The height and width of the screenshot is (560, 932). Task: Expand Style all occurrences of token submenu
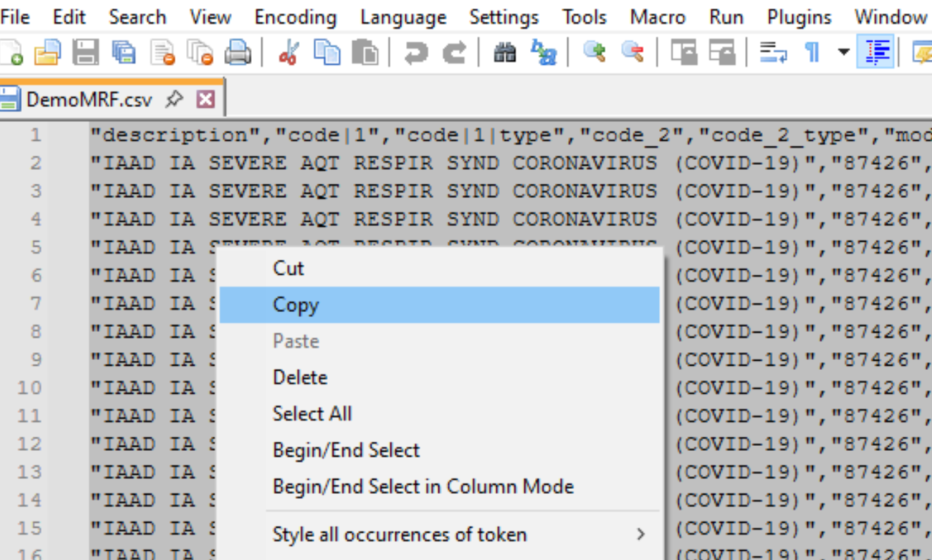pos(440,535)
